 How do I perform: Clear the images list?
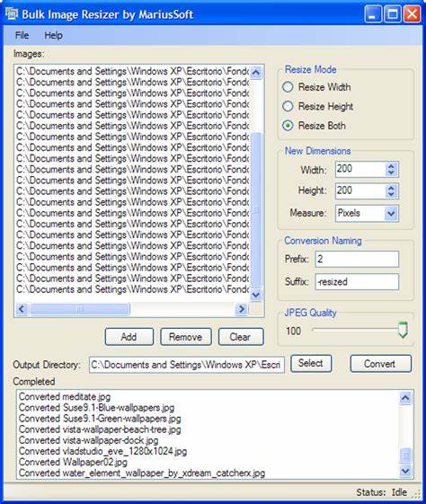click(x=240, y=337)
